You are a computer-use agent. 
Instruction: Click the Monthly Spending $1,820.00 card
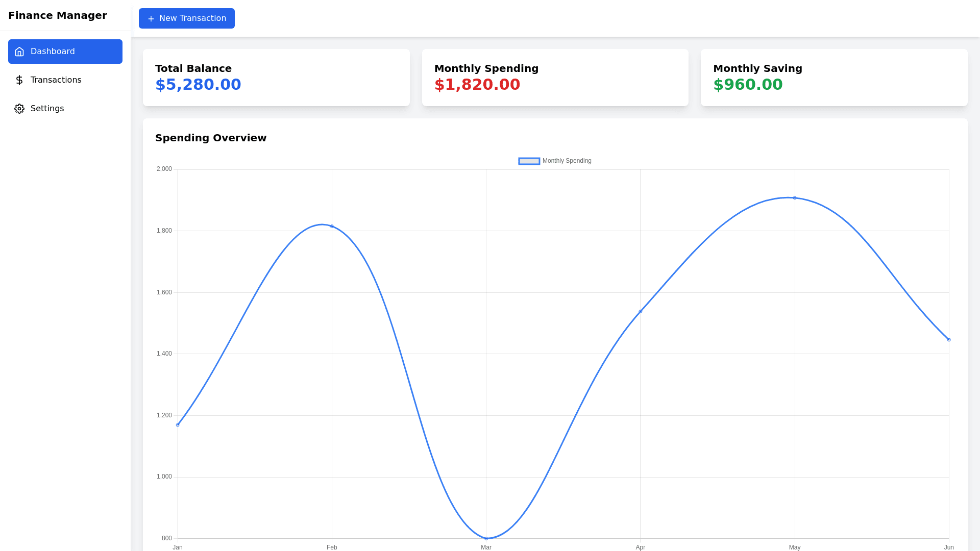555,78
